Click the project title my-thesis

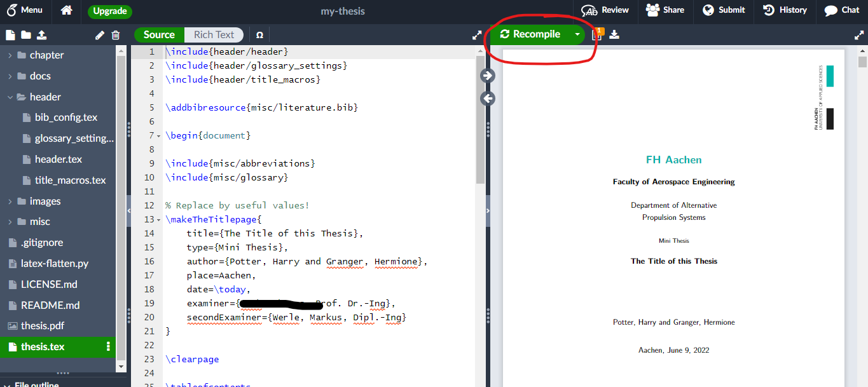tap(343, 11)
